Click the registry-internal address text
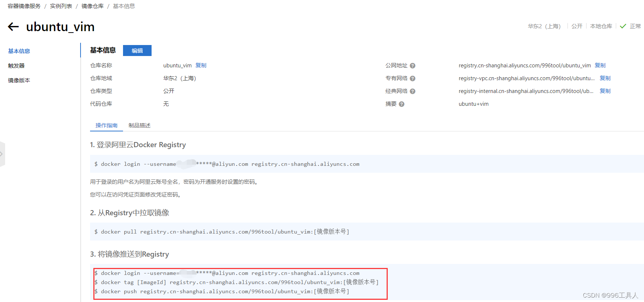The width and height of the screenshot is (644, 302). pos(526,91)
